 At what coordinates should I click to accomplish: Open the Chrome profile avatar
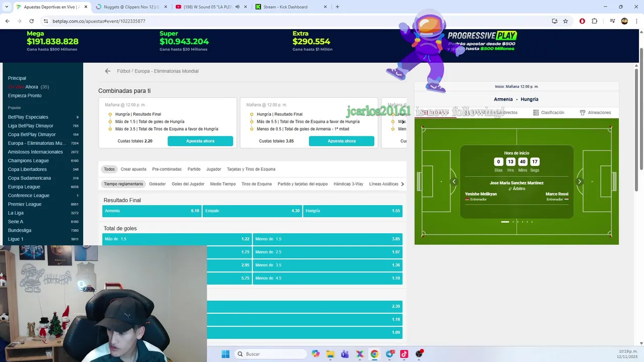(x=624, y=21)
